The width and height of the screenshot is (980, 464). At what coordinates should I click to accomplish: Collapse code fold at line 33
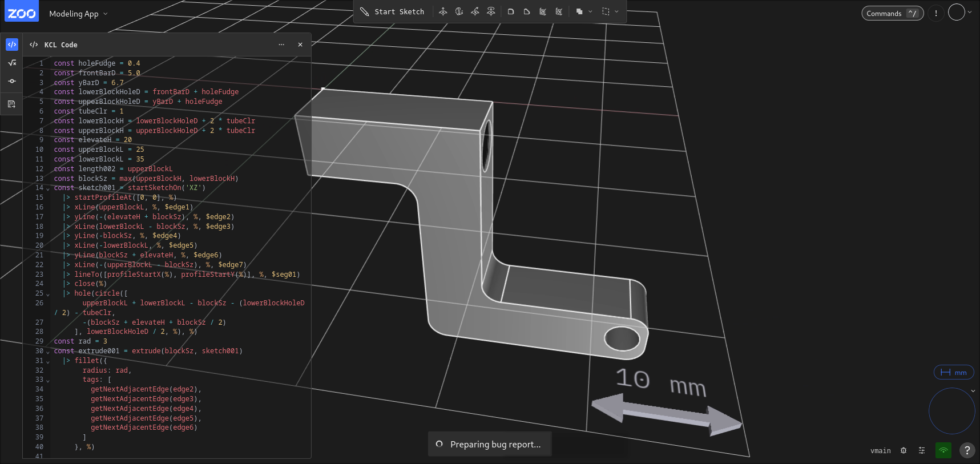pyautogui.click(x=48, y=381)
